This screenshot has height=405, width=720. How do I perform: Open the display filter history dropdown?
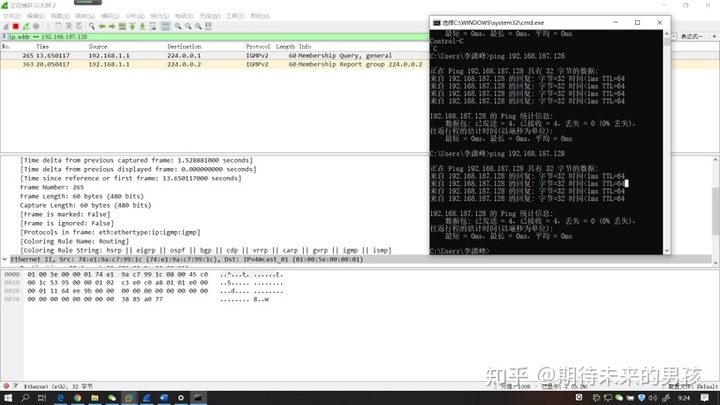pyautogui.click(x=674, y=37)
